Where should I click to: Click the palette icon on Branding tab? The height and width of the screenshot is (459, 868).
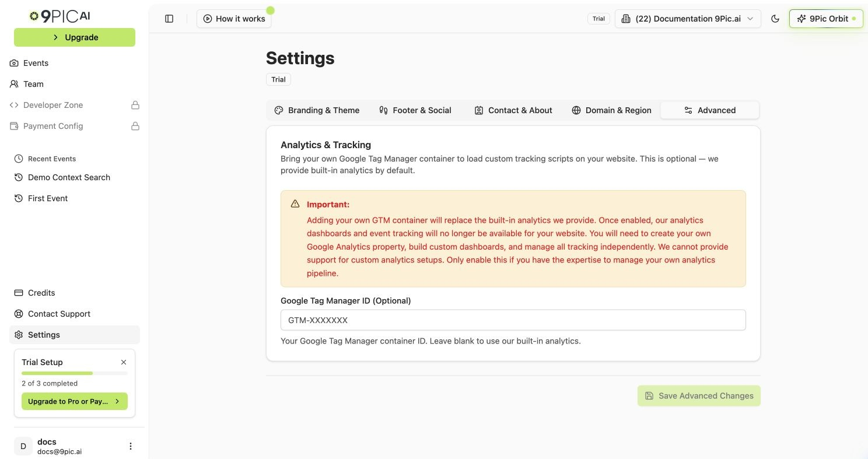click(x=279, y=110)
